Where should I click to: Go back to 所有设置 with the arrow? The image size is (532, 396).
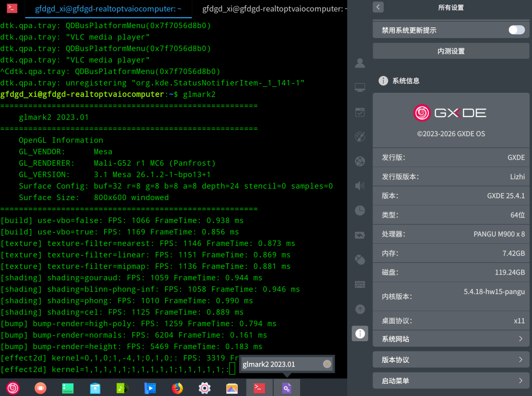point(378,7)
